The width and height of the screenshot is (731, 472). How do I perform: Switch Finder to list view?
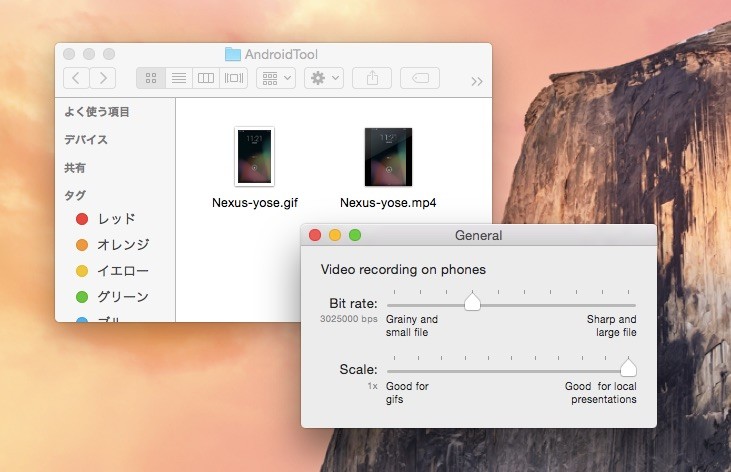pyautogui.click(x=179, y=78)
